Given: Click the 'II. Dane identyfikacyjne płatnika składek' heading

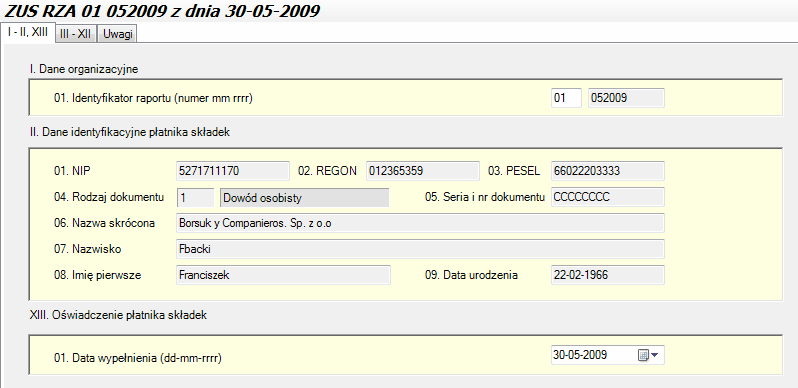Looking at the screenshot, I should [x=130, y=132].
